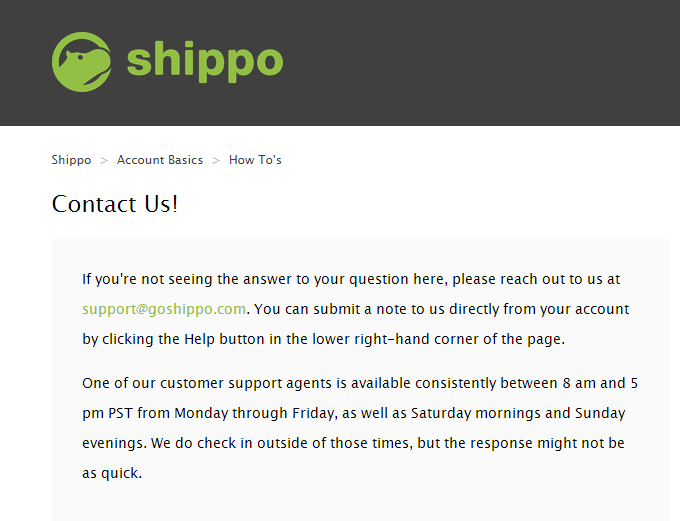
Task: Select the Contact Us! heading
Action: 115,203
